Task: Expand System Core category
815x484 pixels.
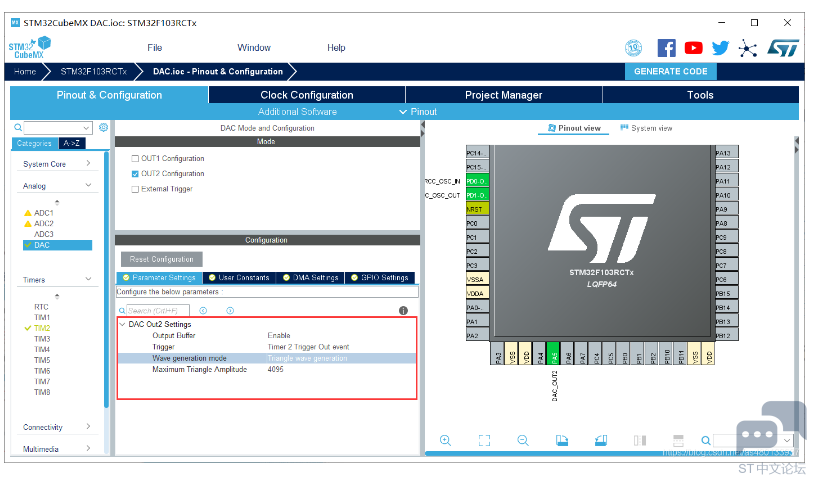Action: pos(57,164)
